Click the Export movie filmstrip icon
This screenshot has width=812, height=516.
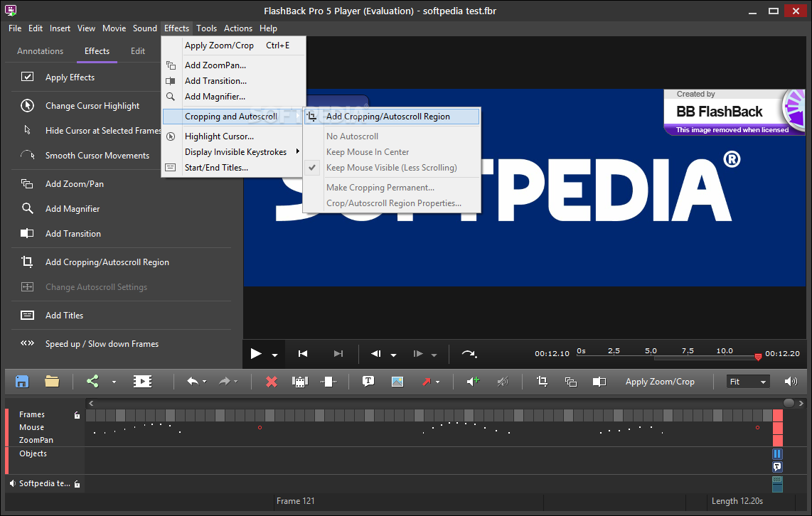(142, 382)
